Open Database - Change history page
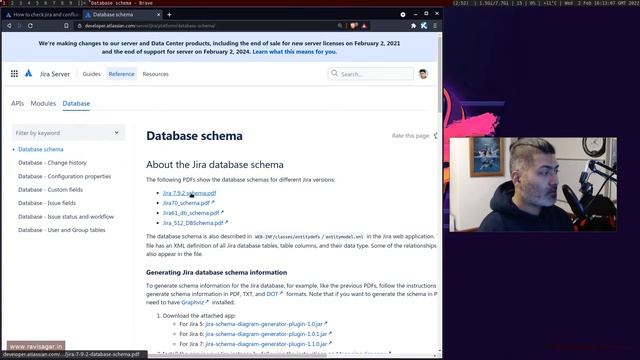 click(52, 162)
